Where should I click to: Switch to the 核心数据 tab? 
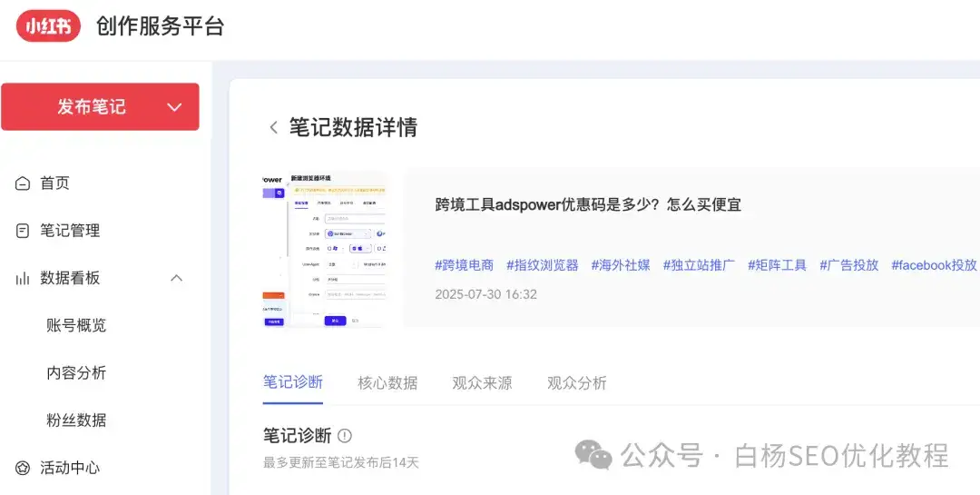pos(387,383)
